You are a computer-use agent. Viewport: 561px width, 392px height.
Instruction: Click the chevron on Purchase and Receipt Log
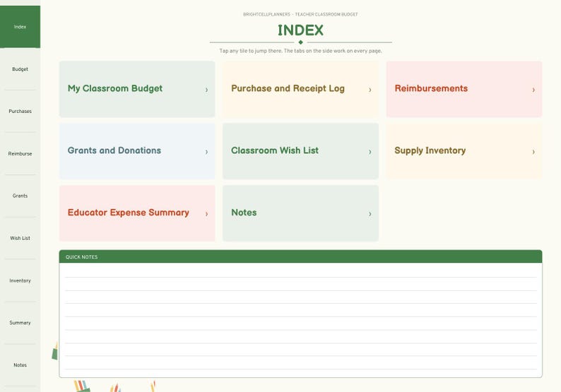(x=370, y=90)
